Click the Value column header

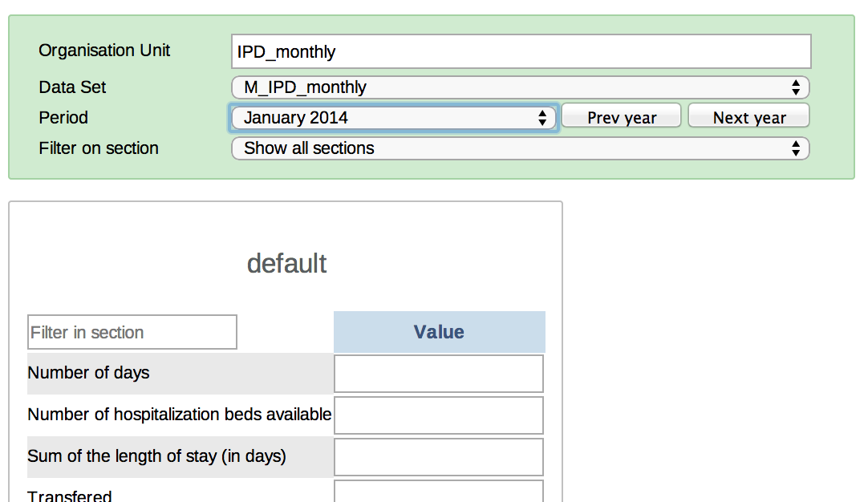pos(439,332)
